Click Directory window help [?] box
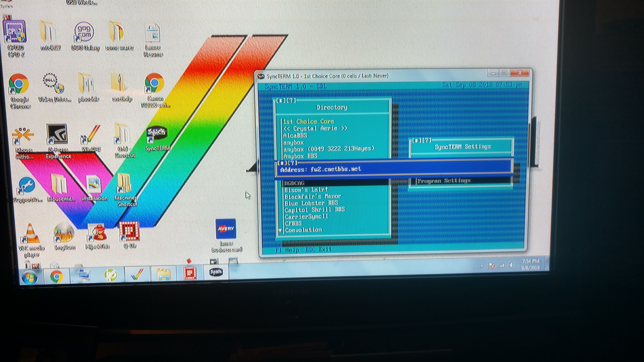The image size is (644, 362). point(292,101)
